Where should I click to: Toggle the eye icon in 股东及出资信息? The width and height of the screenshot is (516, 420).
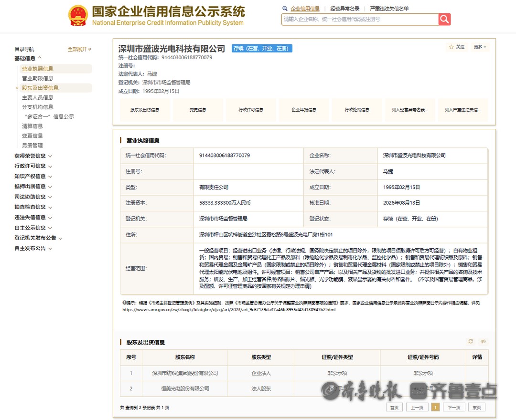tap(483, 341)
